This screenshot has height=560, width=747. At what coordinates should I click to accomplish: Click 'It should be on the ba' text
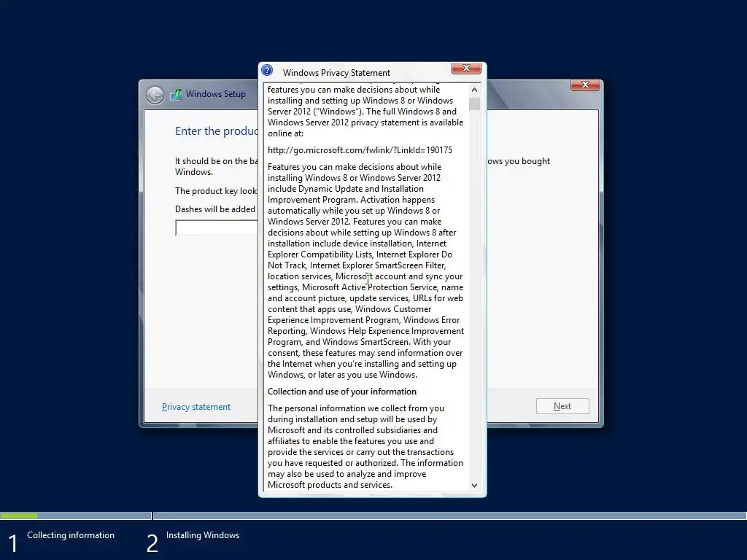click(x=216, y=161)
